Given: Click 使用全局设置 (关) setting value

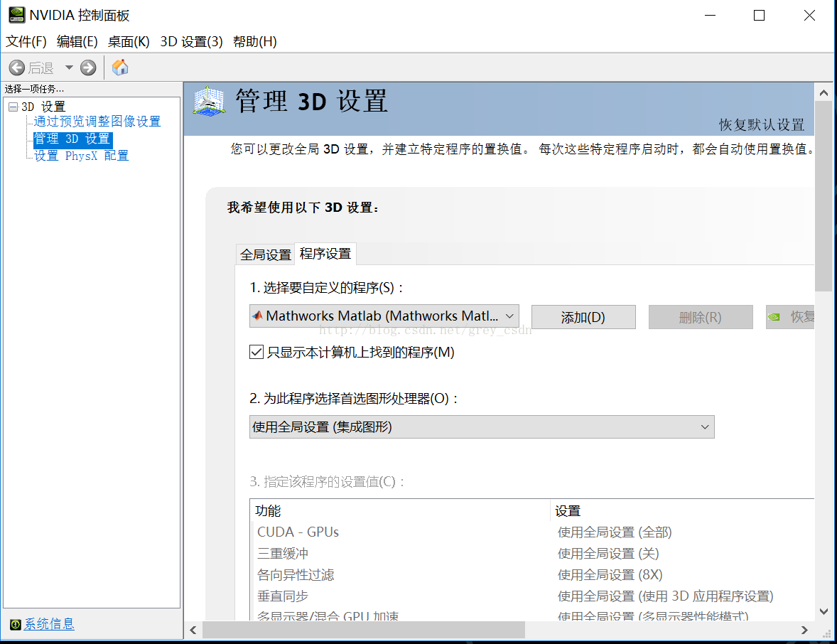Looking at the screenshot, I should pyautogui.click(x=608, y=553).
